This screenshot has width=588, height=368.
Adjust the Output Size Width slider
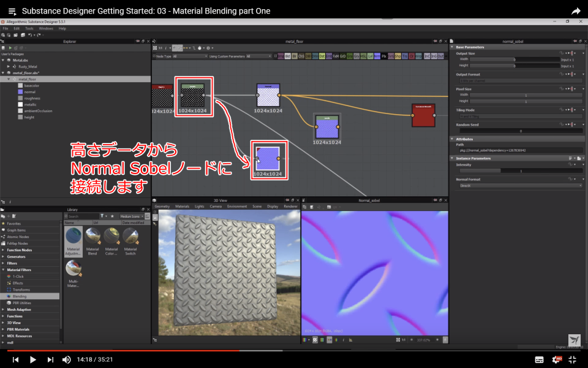click(514, 59)
